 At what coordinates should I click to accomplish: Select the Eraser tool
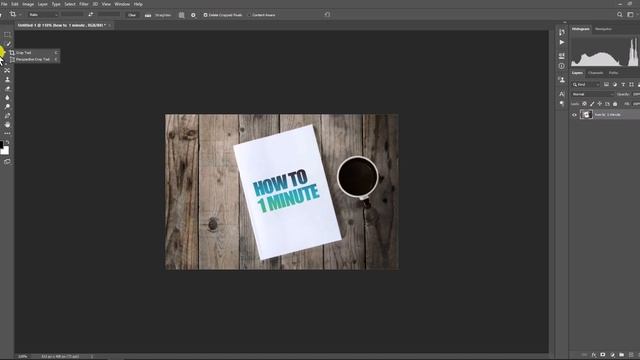[7, 89]
